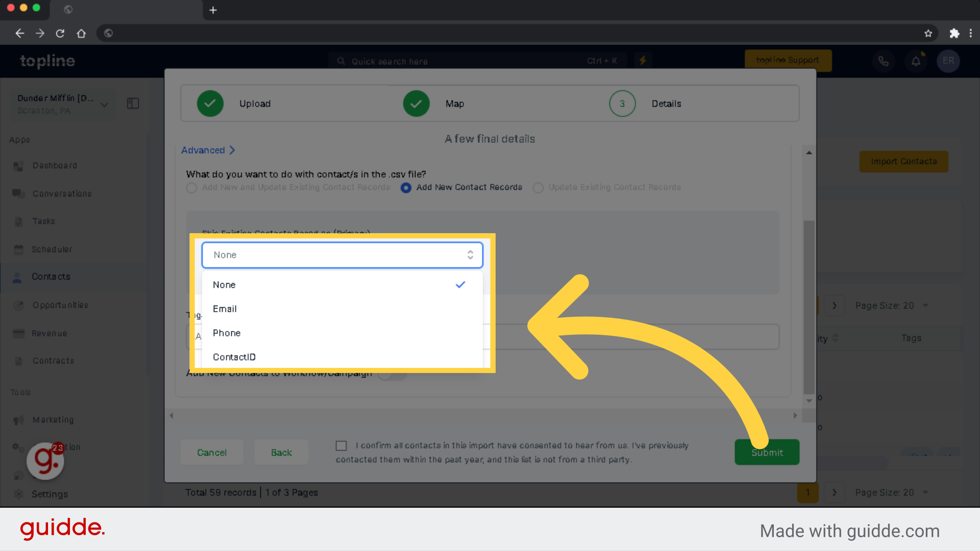The width and height of the screenshot is (980, 551).
Task: Click the Cancel button
Action: (211, 452)
